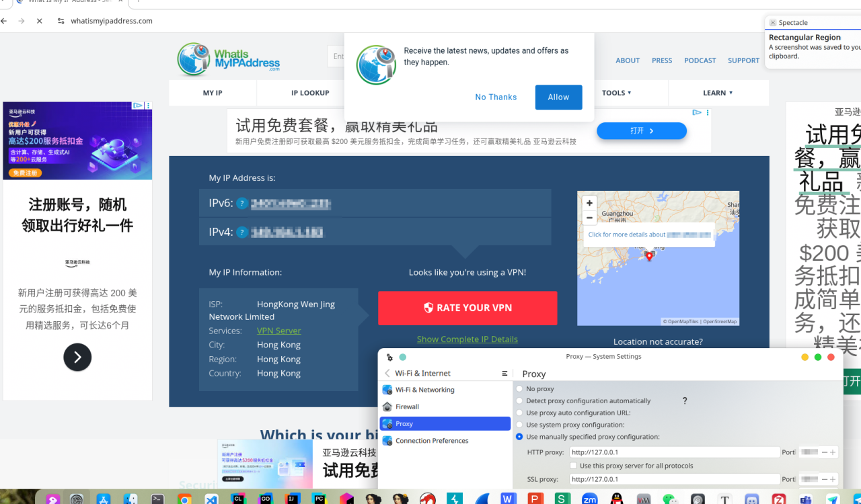Expand the TOOLS navigation dropdown
Image resolution: width=861 pixels, height=504 pixels.
click(x=617, y=93)
